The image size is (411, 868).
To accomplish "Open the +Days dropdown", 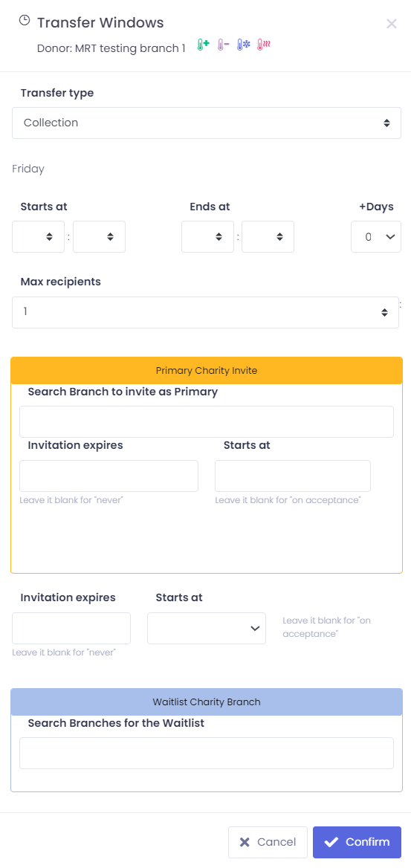I will tap(376, 237).
